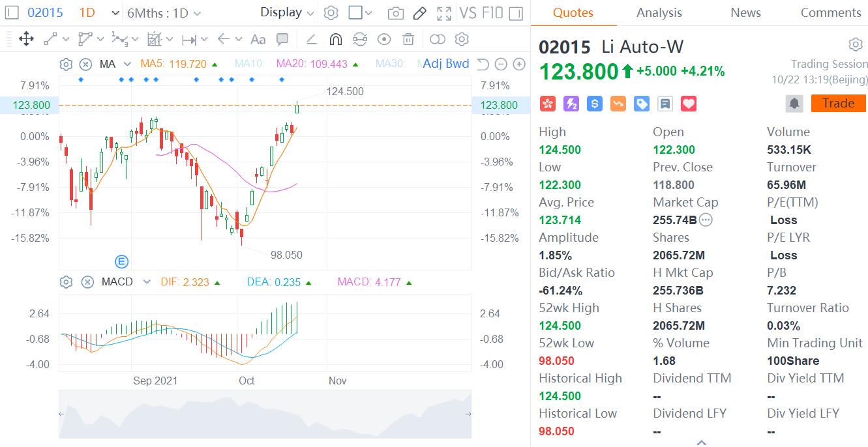
Task: Select the Aa text annotation tool
Action: pyautogui.click(x=258, y=40)
